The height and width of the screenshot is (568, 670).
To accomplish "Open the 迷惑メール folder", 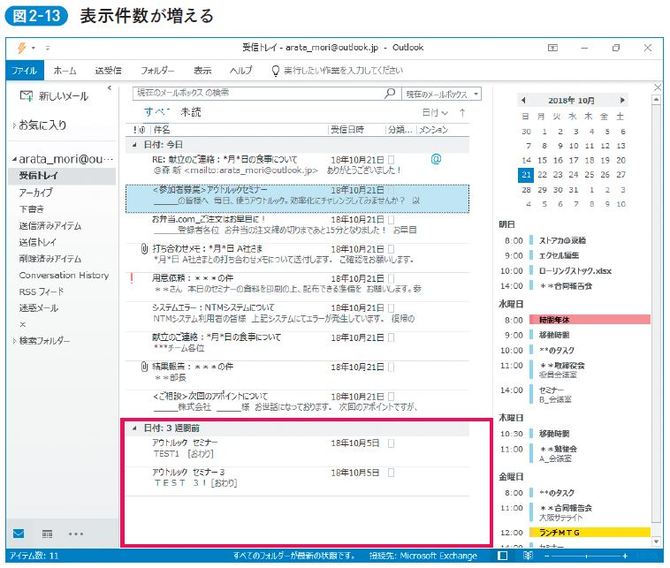I will click(38, 308).
